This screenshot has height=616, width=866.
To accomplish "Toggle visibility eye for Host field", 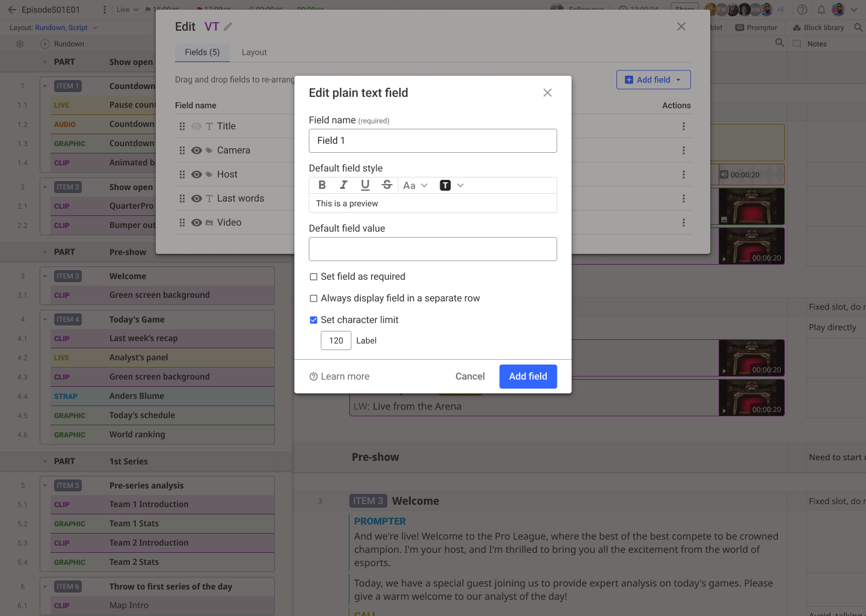I will [x=197, y=174].
